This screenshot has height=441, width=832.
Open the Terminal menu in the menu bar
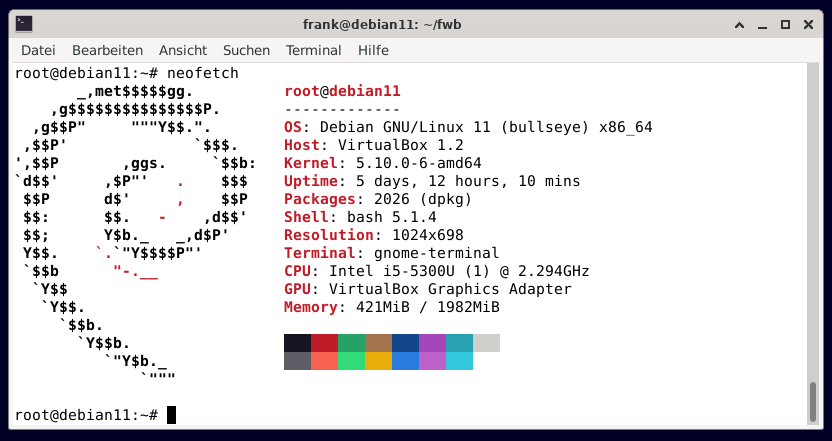[x=313, y=50]
